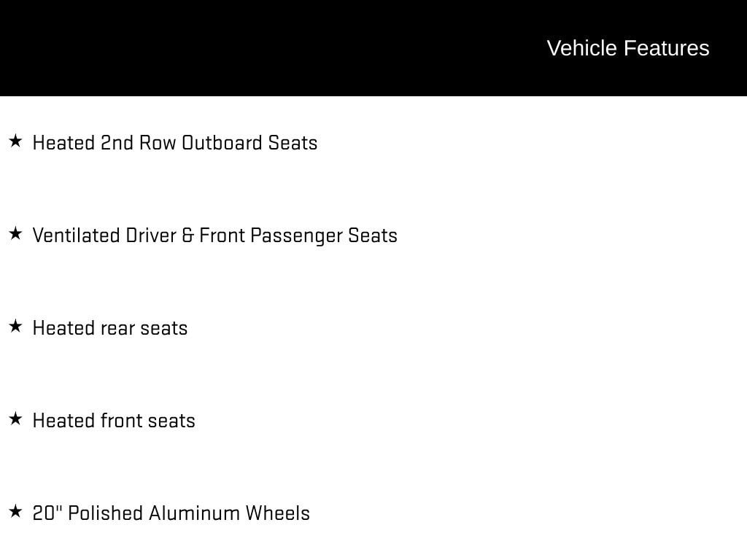Click the star beside Heated 2nd Row Outboard Seats
Image resolution: width=747 pixels, height=560 pixels.
click(15, 141)
